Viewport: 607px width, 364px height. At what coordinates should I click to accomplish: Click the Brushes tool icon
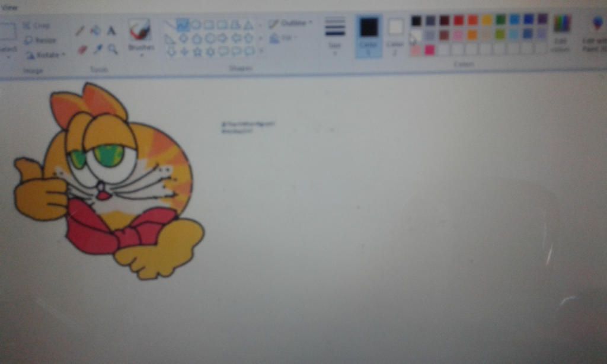click(140, 30)
